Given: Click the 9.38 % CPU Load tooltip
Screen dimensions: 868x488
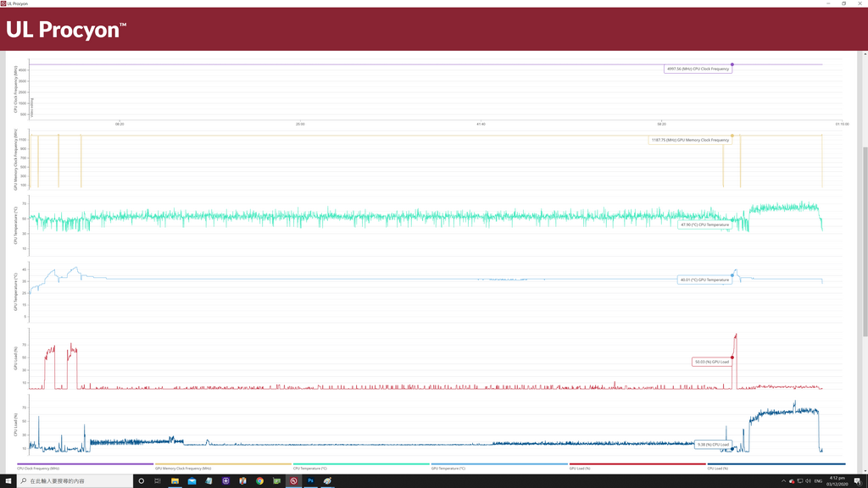Looking at the screenshot, I should tap(713, 444).
